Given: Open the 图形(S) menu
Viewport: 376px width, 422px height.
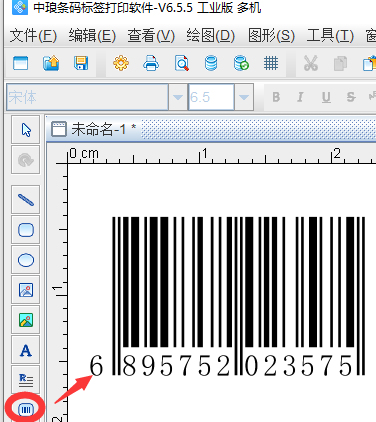Looking at the screenshot, I should (271, 36).
